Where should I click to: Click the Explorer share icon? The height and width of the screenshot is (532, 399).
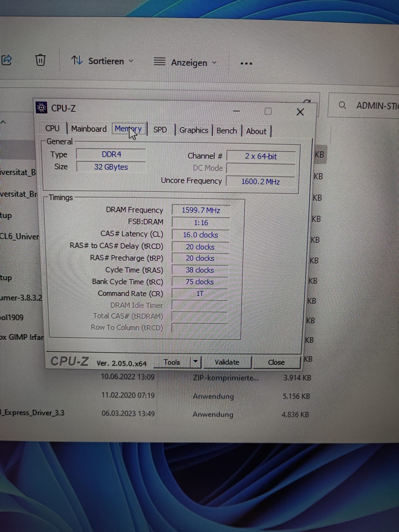[7, 60]
